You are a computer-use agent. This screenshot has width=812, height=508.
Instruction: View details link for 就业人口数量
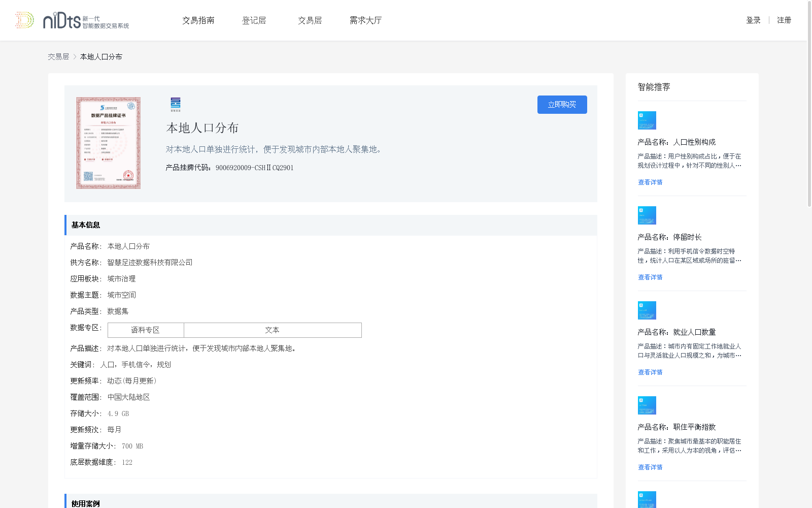click(x=650, y=372)
